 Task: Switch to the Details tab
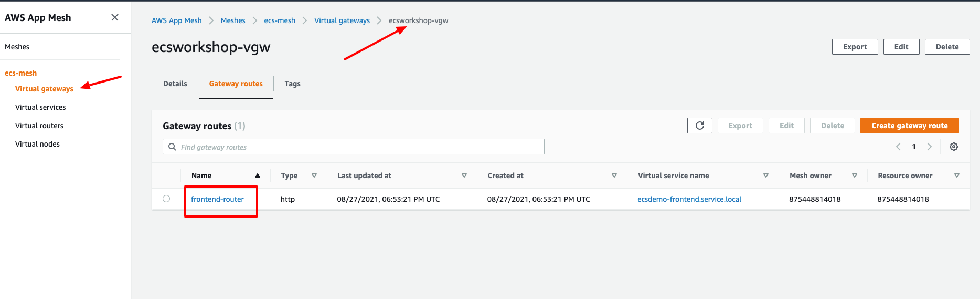click(175, 84)
